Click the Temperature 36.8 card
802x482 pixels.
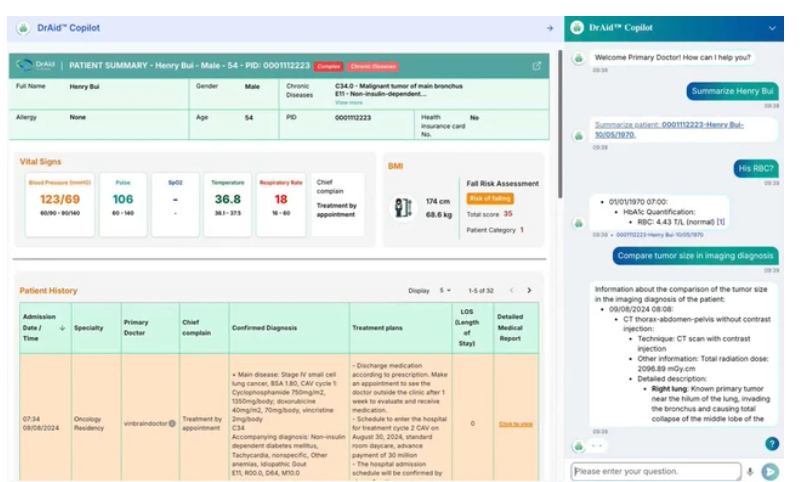(x=228, y=204)
